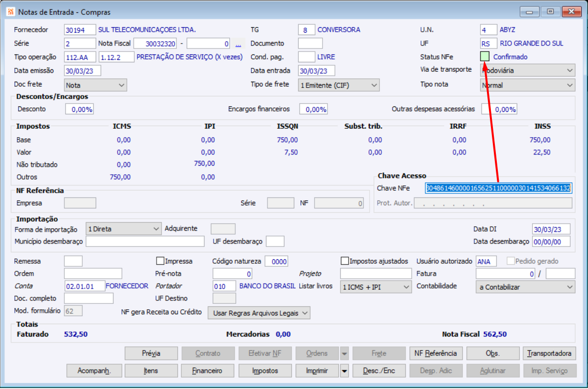This screenshot has height=389, width=588.
Task: Select the Documento field
Action: pos(311,44)
